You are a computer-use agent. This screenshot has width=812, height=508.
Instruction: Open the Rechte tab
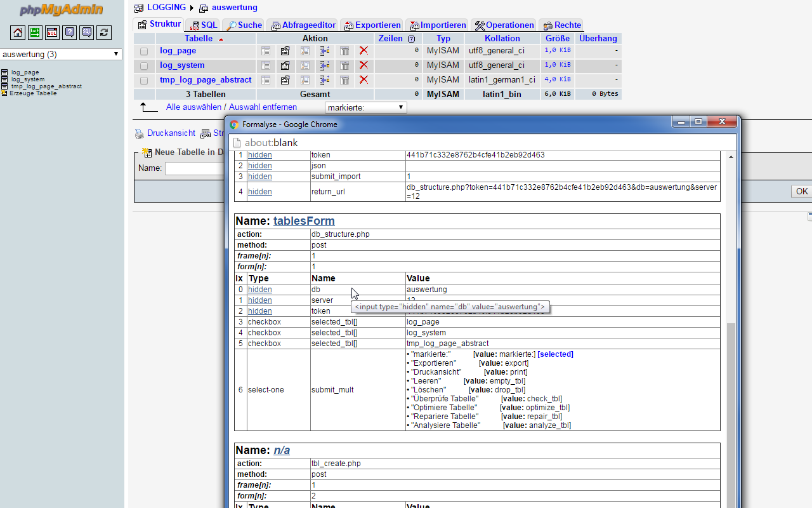point(562,25)
